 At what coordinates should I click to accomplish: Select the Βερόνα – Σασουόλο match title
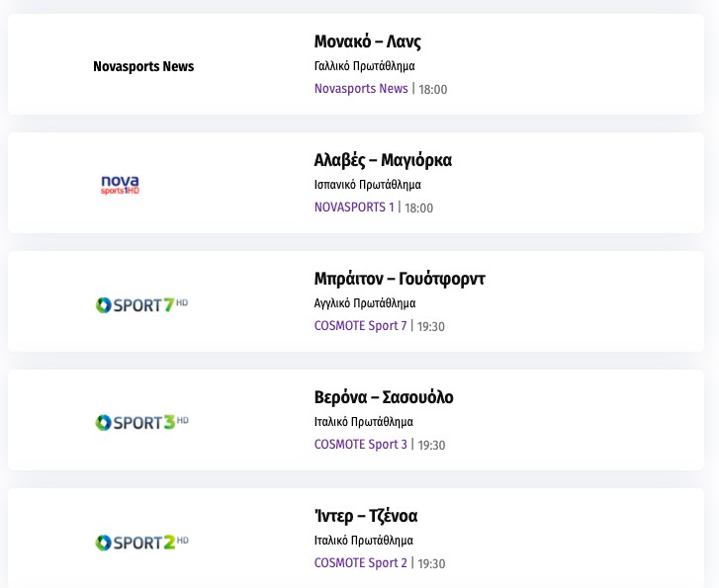384,397
